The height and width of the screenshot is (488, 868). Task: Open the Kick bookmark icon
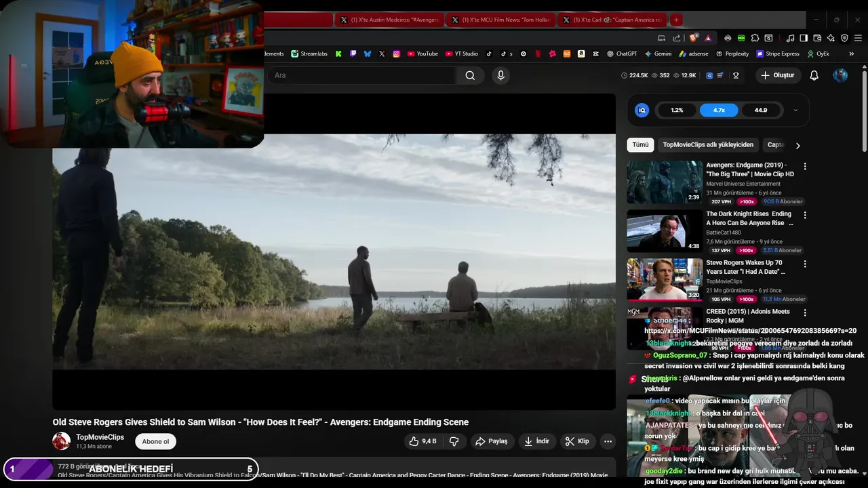coord(338,54)
